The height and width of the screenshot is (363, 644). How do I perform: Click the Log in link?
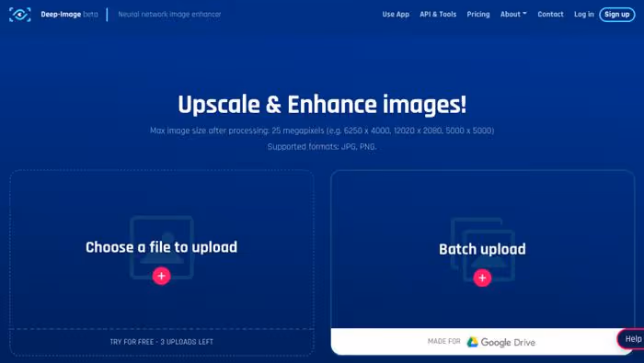583,15
